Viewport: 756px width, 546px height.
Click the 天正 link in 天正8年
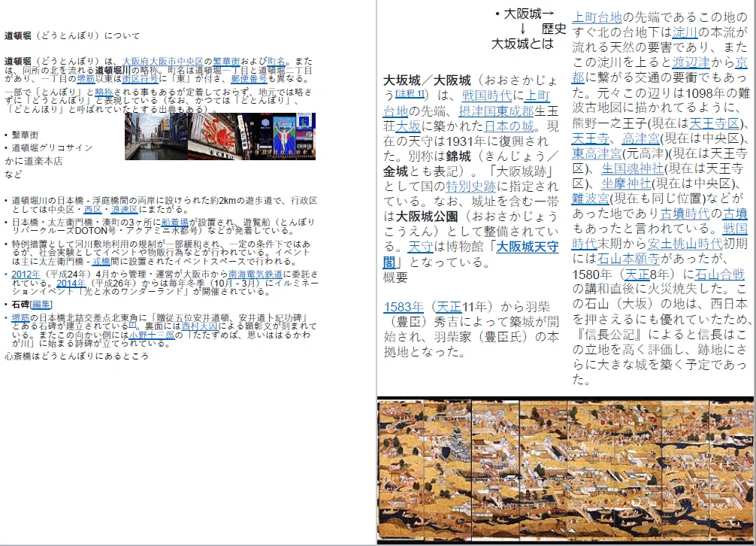(637, 275)
